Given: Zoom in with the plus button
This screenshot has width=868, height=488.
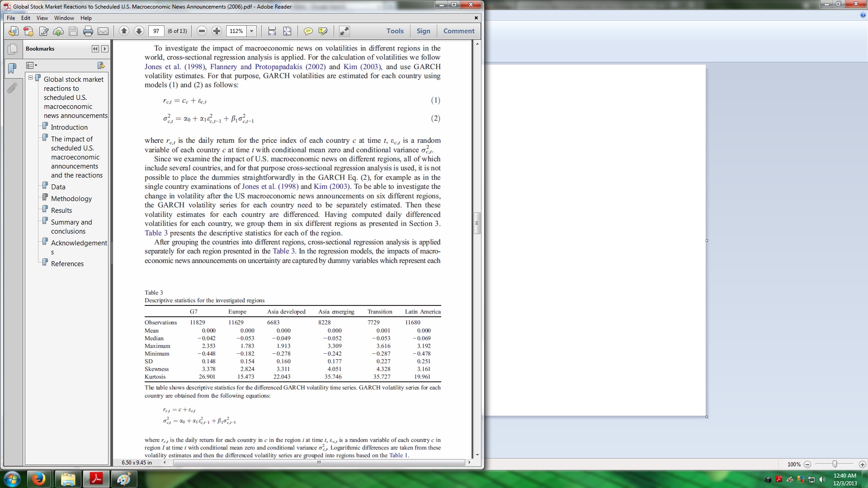Looking at the screenshot, I should [x=217, y=31].
